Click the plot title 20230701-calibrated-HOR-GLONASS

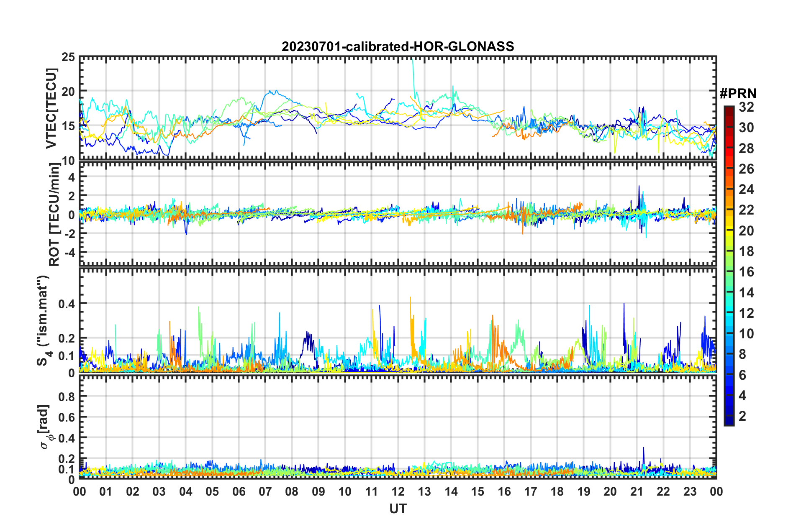click(x=398, y=46)
